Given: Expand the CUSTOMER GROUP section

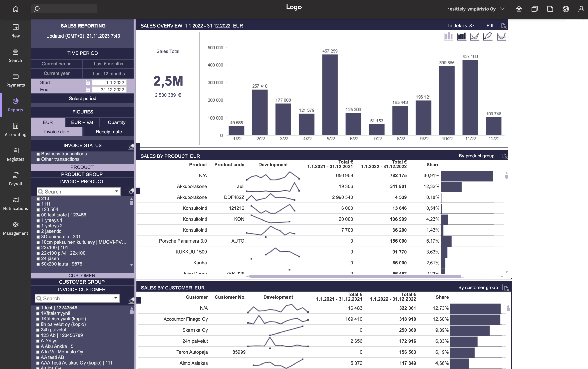Looking at the screenshot, I should [x=82, y=282].
